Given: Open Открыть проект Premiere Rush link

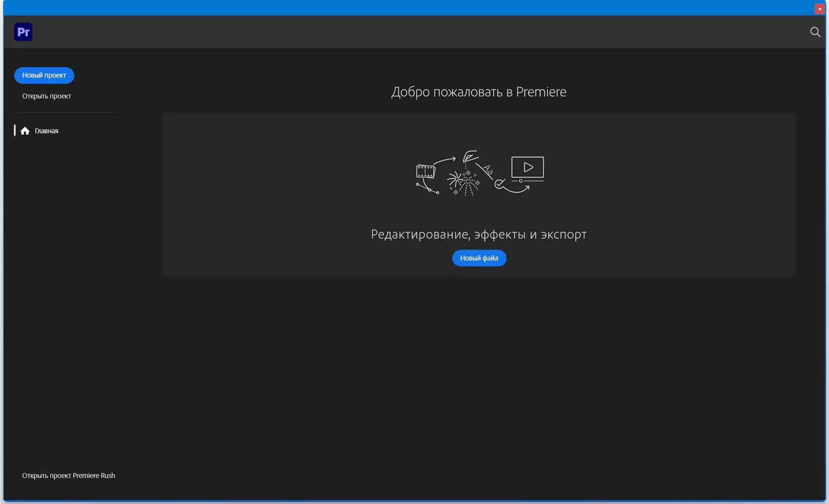Looking at the screenshot, I should pos(69,475).
